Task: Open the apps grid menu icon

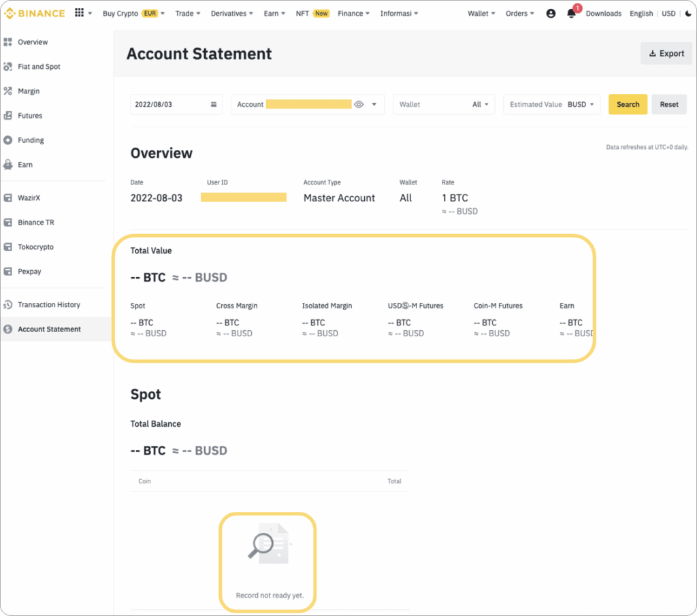Action: 79,13
